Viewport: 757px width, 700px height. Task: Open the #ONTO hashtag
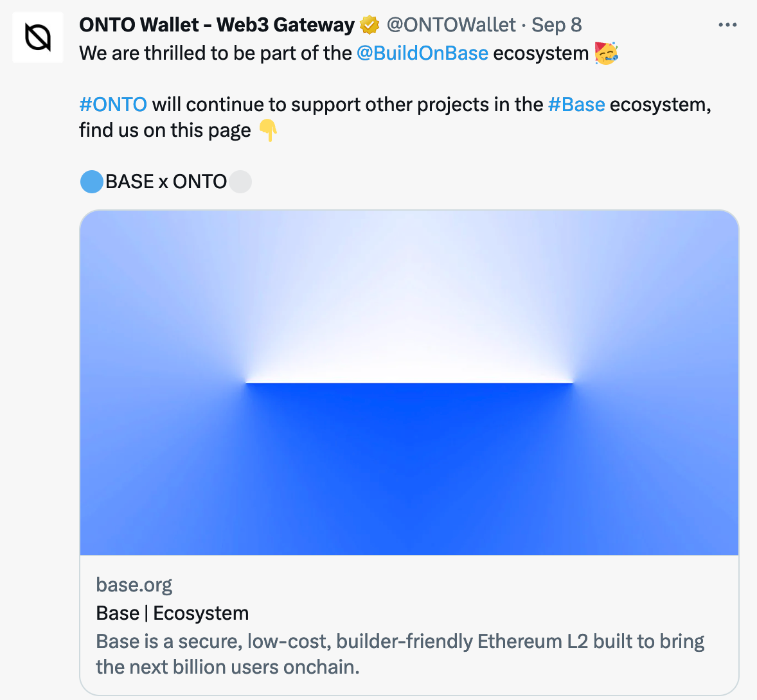tap(113, 104)
